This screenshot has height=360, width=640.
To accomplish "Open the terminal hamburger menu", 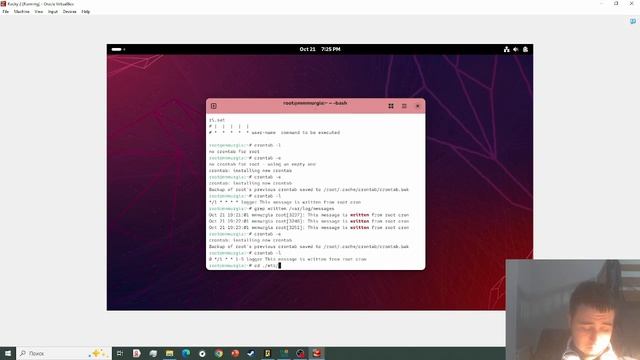I will click(x=404, y=106).
